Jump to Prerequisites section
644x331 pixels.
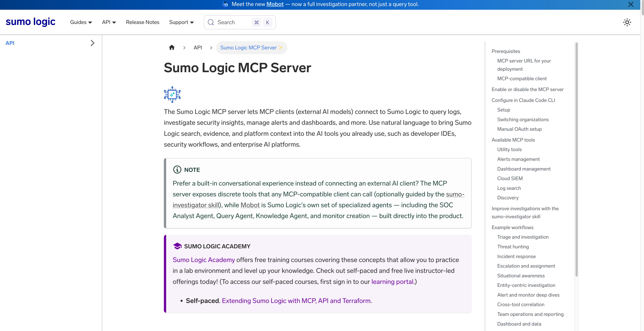coord(506,51)
